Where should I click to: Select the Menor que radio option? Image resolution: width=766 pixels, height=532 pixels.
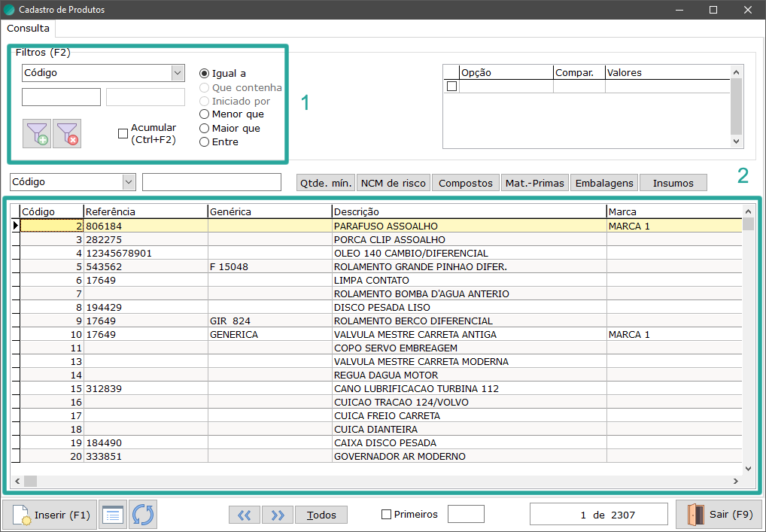(204, 114)
